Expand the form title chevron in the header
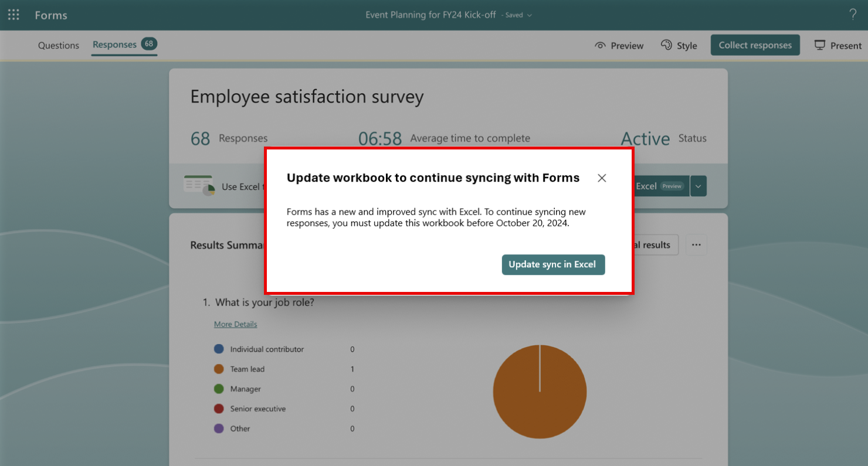Viewport: 868px width, 466px height. pyautogui.click(x=530, y=15)
